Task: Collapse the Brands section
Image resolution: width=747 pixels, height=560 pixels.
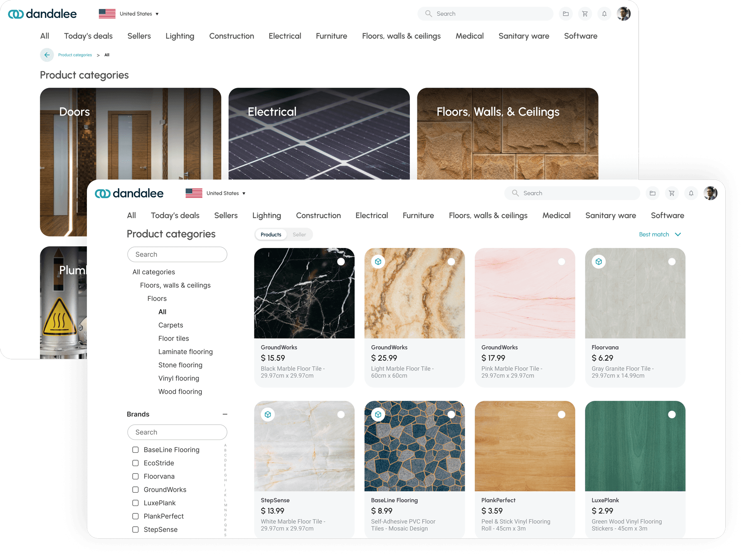Action: 225,414
